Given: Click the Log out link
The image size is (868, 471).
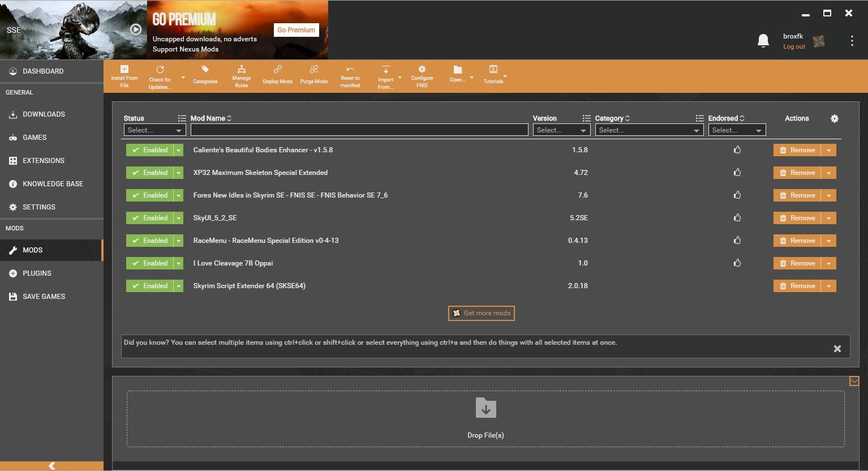Looking at the screenshot, I should (x=794, y=47).
